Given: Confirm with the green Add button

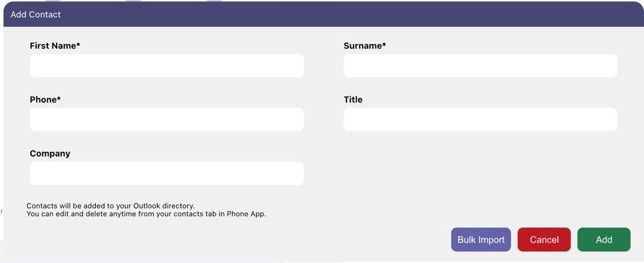Looking at the screenshot, I should tap(603, 240).
